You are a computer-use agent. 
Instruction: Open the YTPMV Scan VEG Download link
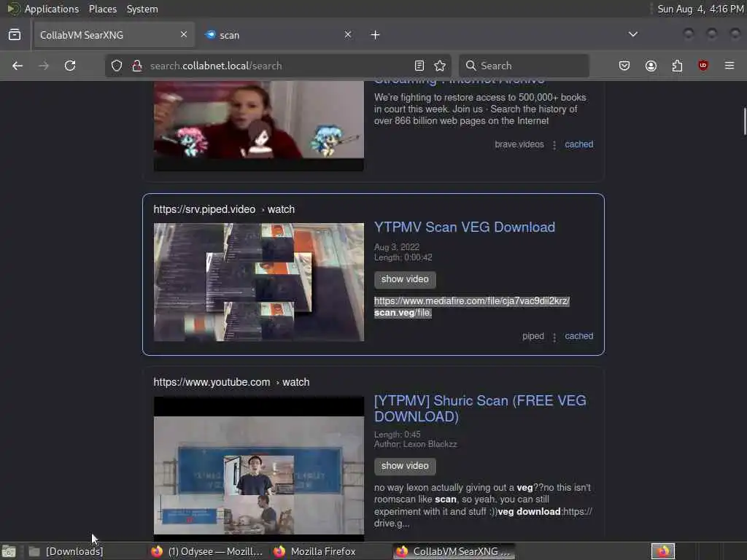click(465, 227)
